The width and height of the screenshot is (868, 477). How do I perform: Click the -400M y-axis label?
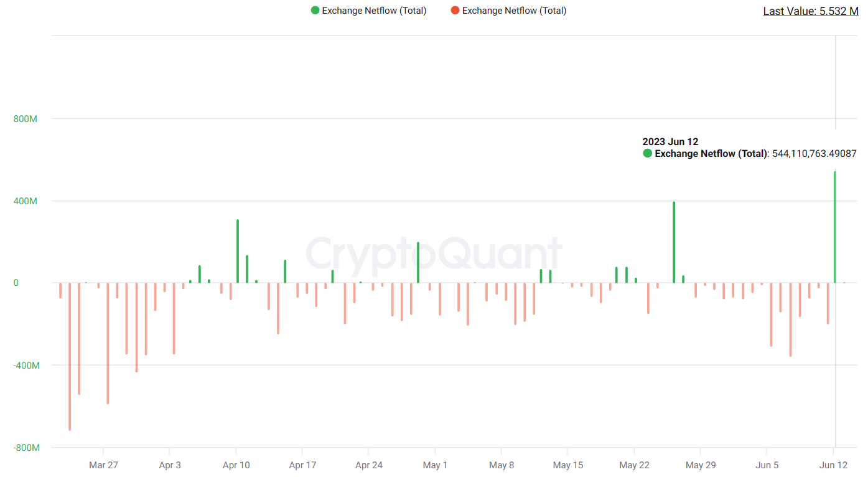[26, 366]
